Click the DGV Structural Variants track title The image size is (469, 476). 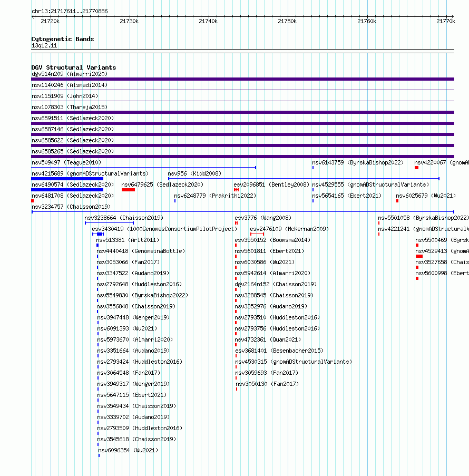(74, 67)
